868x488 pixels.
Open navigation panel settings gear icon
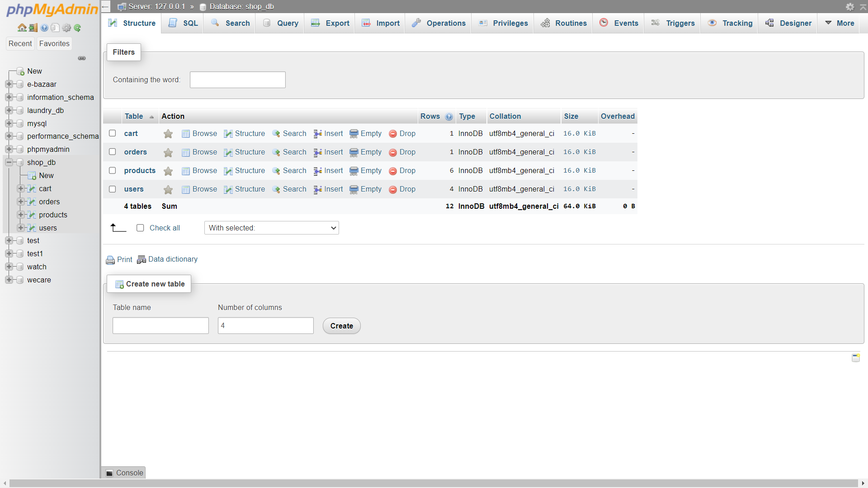coord(66,28)
